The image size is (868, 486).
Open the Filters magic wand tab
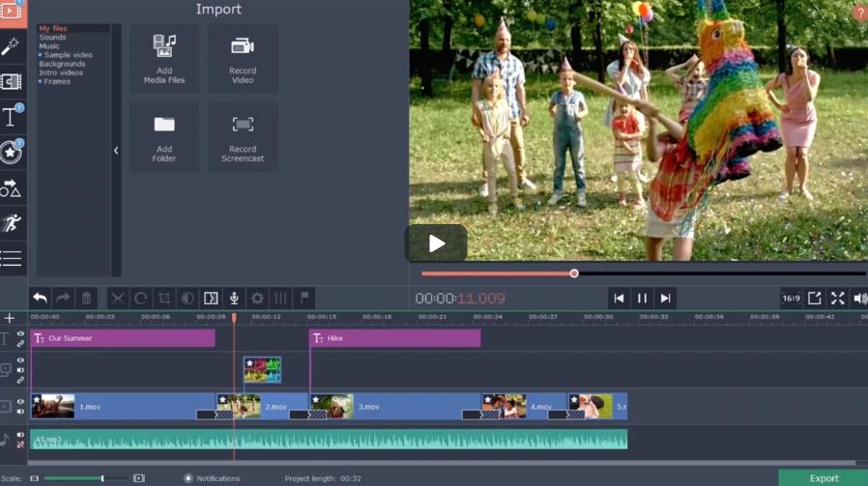(11, 46)
